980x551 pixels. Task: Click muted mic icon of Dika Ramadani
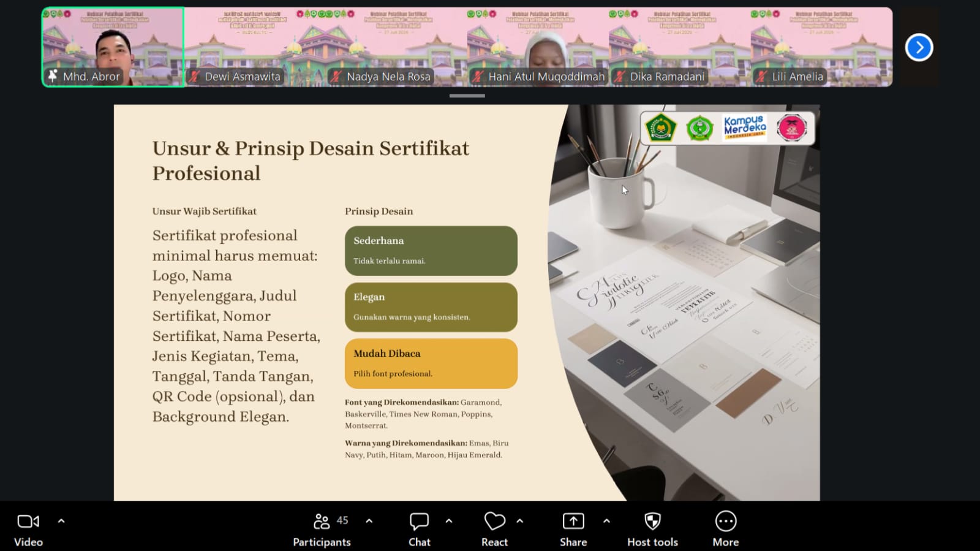(x=620, y=77)
